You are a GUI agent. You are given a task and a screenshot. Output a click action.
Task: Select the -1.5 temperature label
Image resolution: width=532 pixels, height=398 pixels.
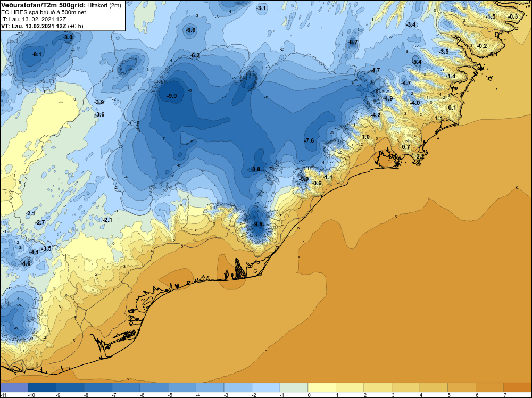(491, 16)
